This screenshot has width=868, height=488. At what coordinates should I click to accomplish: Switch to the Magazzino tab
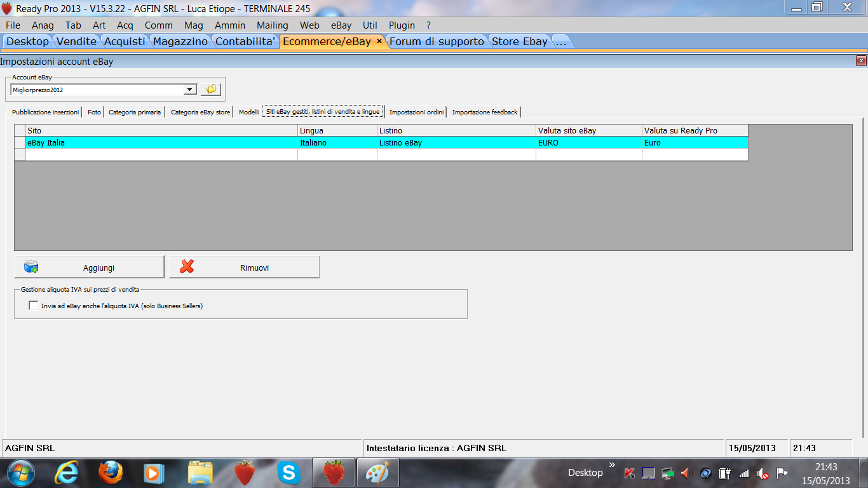[x=180, y=41]
